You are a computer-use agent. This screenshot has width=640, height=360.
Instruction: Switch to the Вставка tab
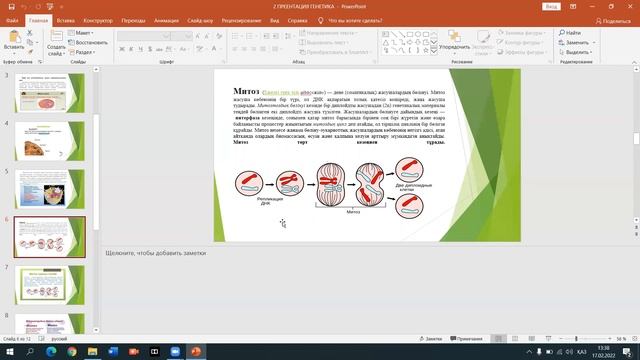(65, 20)
